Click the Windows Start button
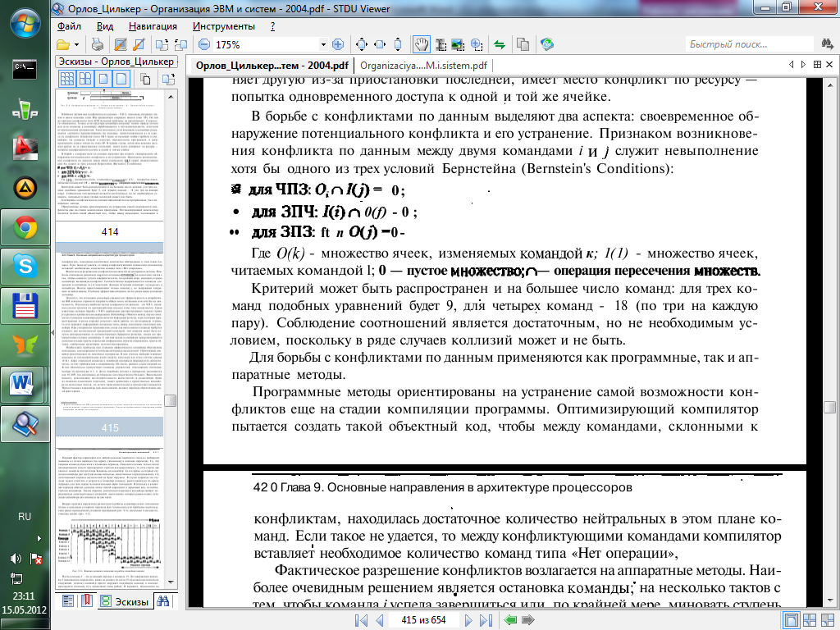The width and height of the screenshot is (840, 630). tap(25, 24)
